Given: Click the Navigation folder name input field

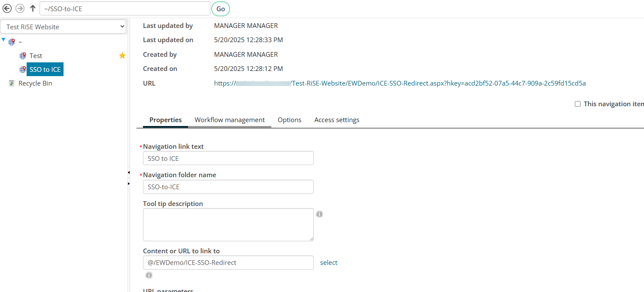Looking at the screenshot, I should (x=228, y=187).
